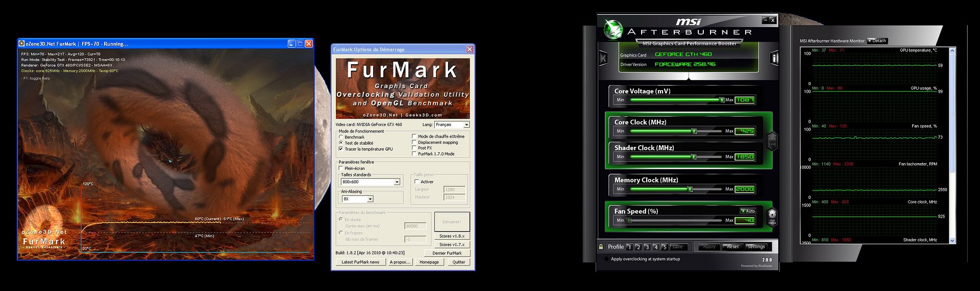The width and height of the screenshot is (980, 291).
Task: Click the Démarrer! button
Action: (452, 222)
